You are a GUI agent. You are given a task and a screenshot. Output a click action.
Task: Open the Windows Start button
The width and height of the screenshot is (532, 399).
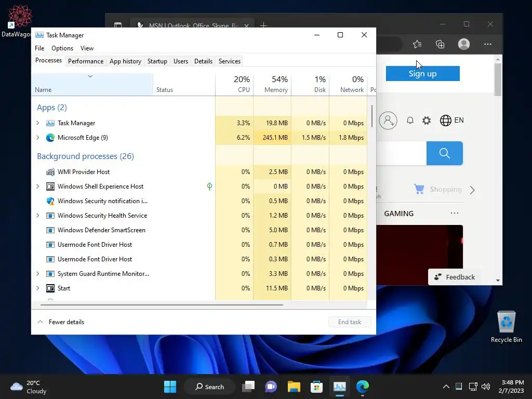pyautogui.click(x=170, y=387)
